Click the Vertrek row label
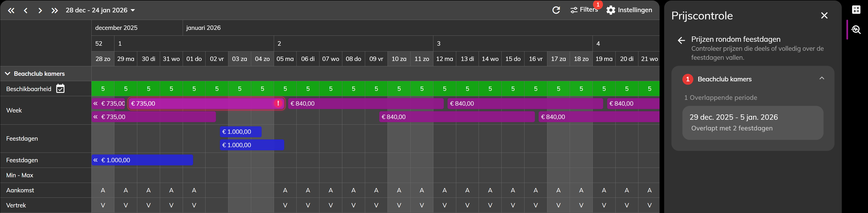 click(x=16, y=205)
